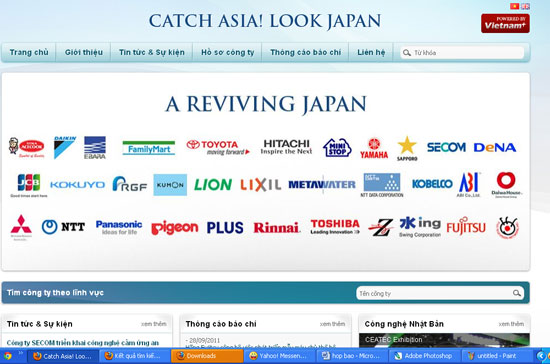This screenshot has height=364, width=550.
Task: Click the company name search magnifier icon
Action: 517,293
